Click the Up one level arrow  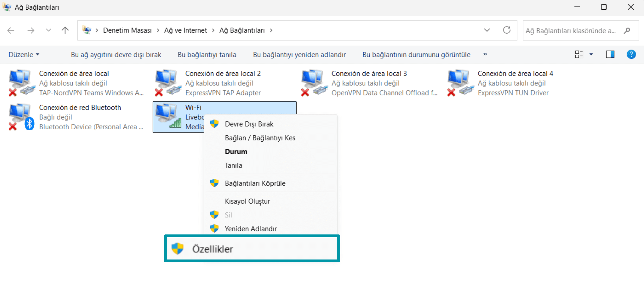click(x=65, y=30)
